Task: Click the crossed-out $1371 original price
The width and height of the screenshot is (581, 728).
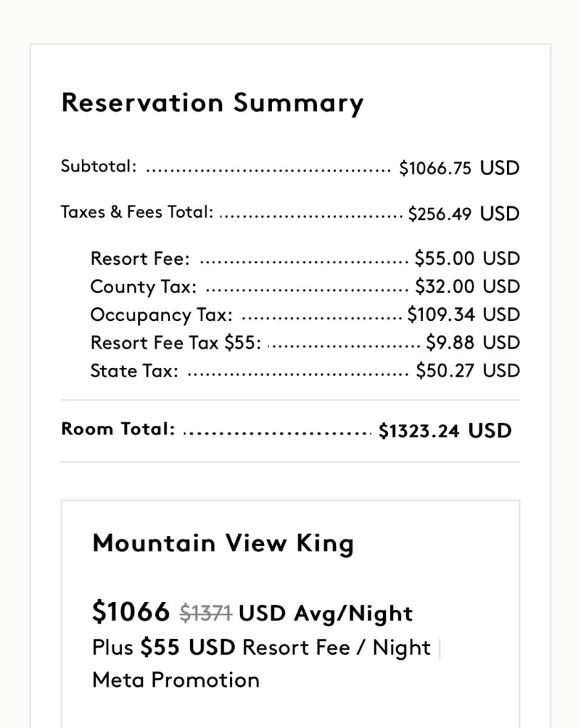Action: (205, 613)
